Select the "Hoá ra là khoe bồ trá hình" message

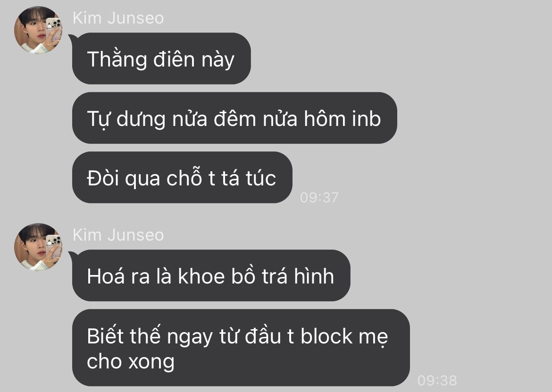[x=211, y=275]
